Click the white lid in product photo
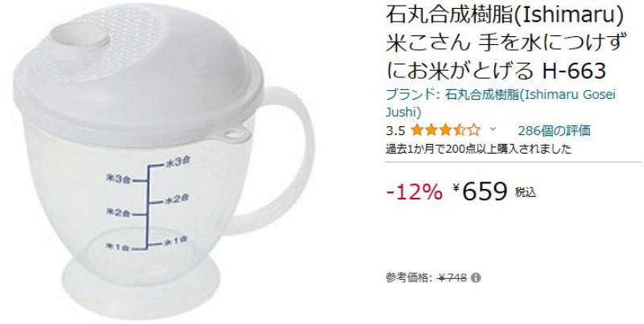The width and height of the screenshot is (644, 324). click(x=138, y=74)
